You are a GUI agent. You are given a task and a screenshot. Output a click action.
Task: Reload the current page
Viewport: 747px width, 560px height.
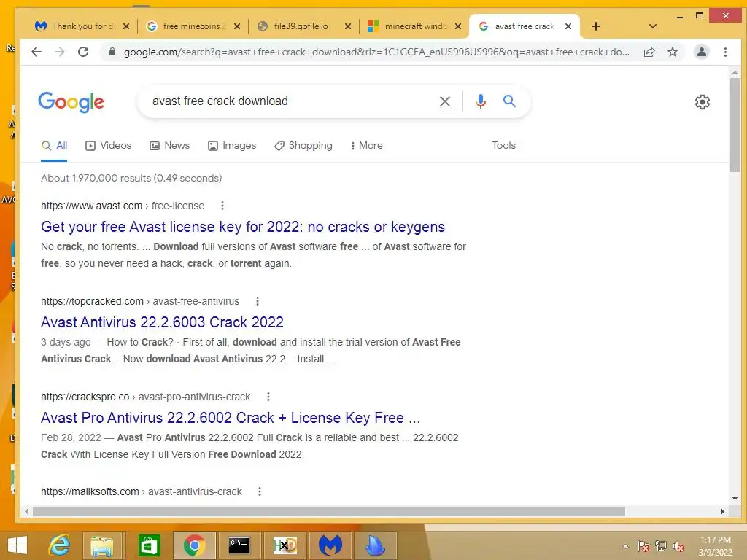pos(83,52)
